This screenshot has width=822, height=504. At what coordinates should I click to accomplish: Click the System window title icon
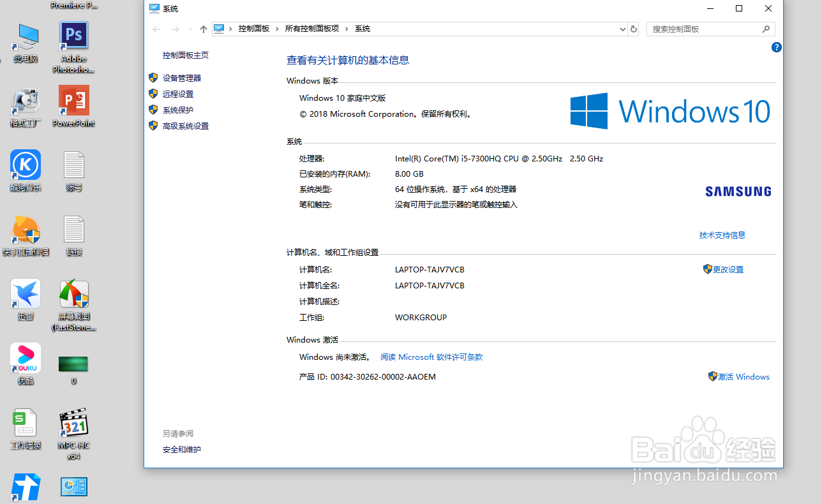coord(154,9)
